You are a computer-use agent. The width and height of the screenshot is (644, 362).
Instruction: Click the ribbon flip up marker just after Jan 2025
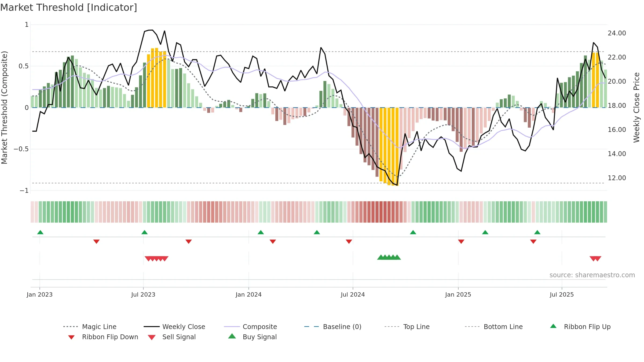[x=485, y=232]
